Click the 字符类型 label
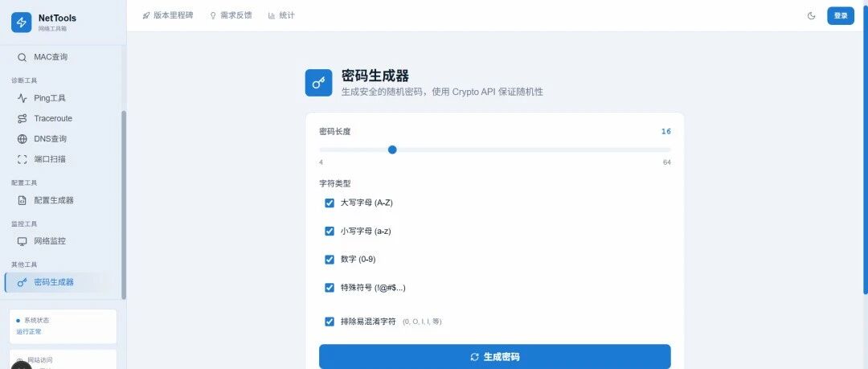 (x=335, y=183)
